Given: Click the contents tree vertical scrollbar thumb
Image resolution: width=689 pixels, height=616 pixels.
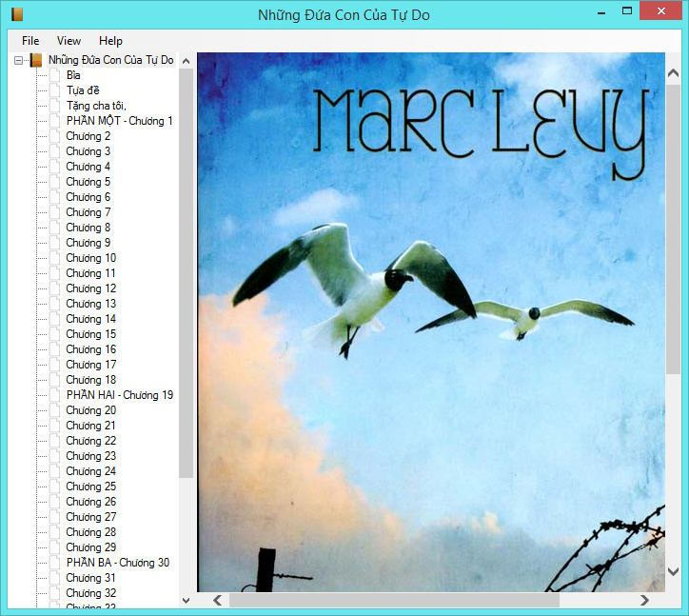Looking at the screenshot, I should point(186,272).
